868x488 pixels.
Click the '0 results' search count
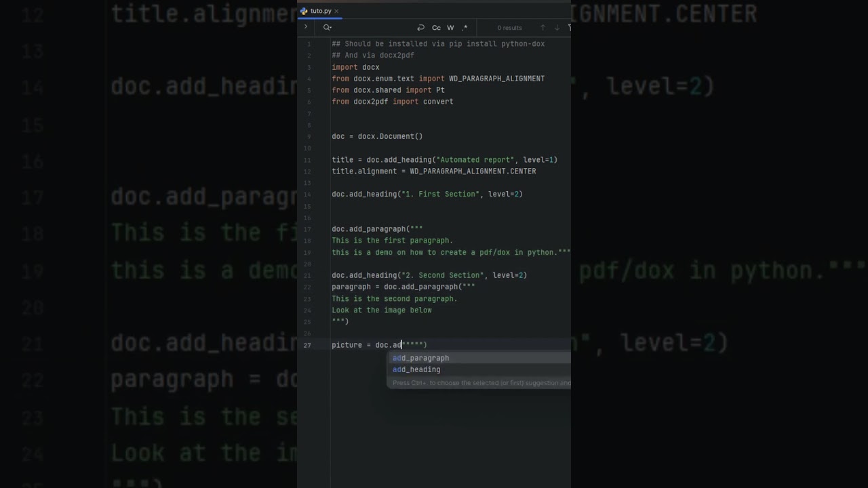click(x=509, y=28)
